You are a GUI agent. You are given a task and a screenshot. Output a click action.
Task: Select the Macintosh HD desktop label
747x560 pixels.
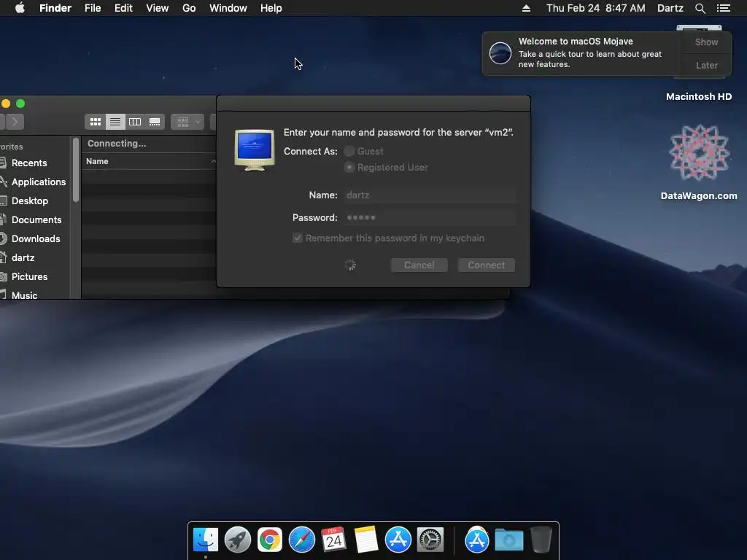tap(698, 97)
